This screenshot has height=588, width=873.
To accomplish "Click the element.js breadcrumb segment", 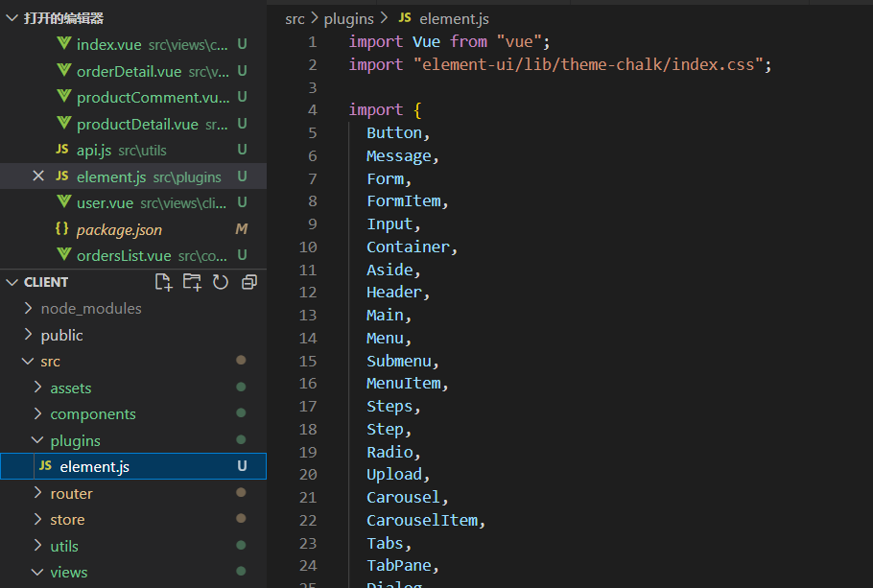I will [455, 19].
